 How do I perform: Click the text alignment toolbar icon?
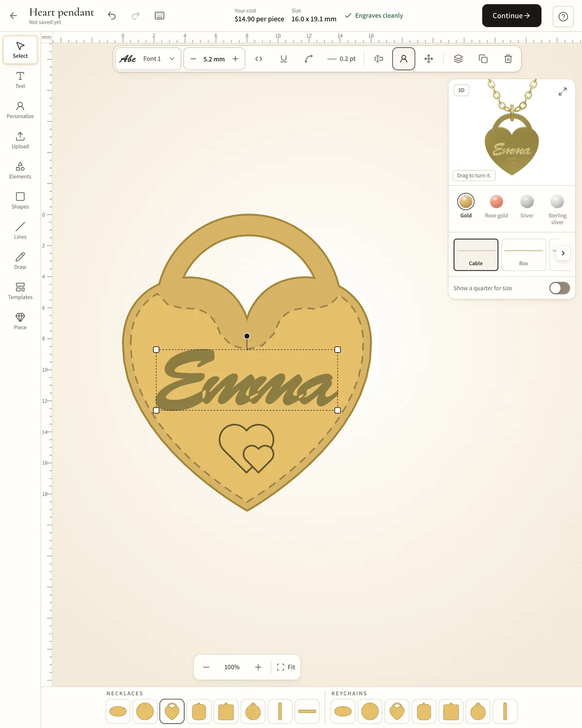(379, 59)
